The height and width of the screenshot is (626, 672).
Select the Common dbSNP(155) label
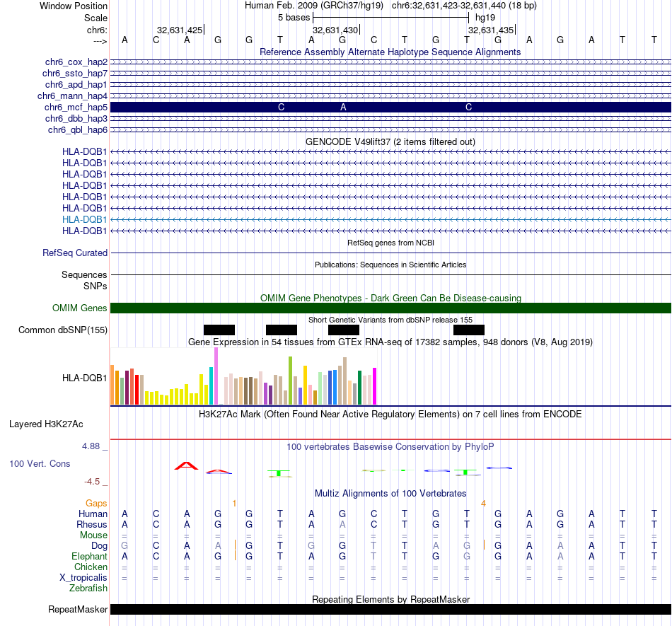pos(63,330)
